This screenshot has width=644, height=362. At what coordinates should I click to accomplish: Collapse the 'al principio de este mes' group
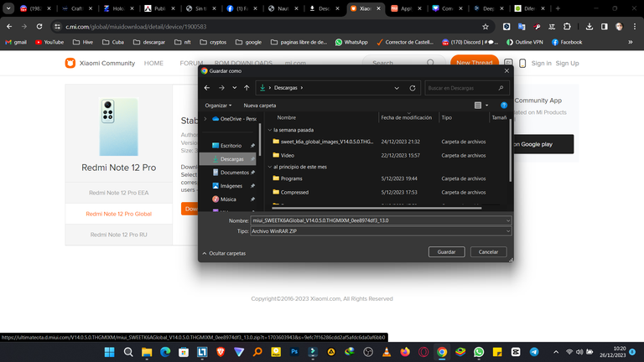[270, 167]
